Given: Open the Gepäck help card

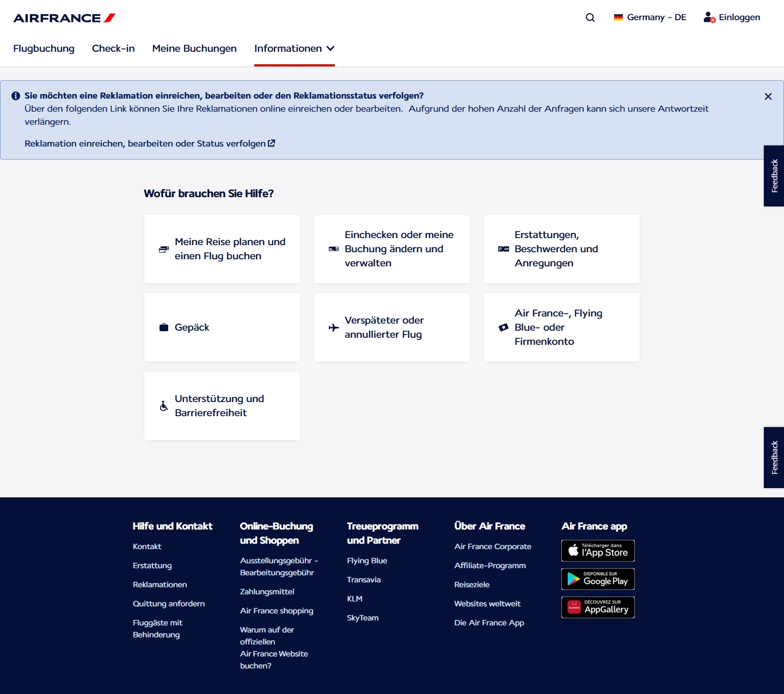Looking at the screenshot, I should click(222, 327).
